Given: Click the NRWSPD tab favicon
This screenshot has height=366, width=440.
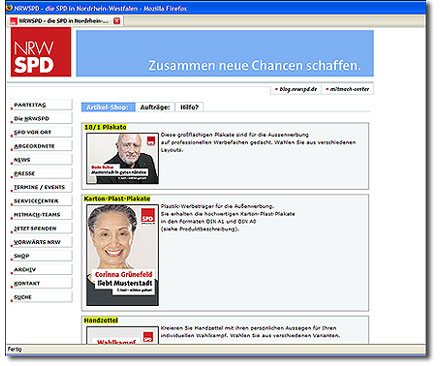Looking at the screenshot, I should point(14,21).
